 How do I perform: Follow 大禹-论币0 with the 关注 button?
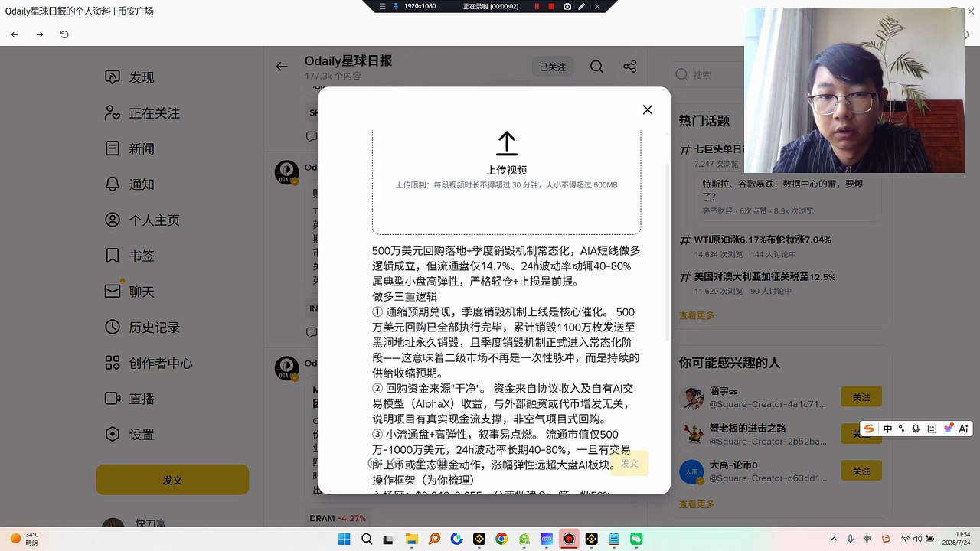pos(861,471)
